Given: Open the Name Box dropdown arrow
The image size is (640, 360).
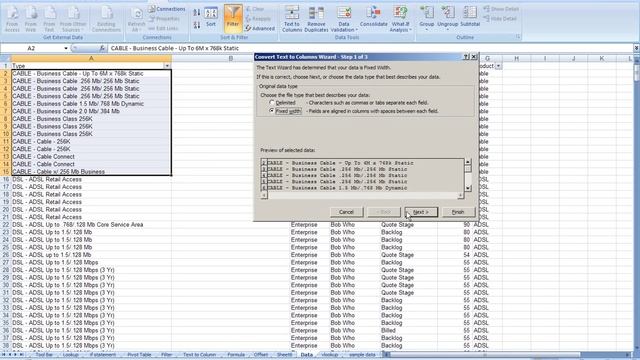Looking at the screenshot, I should (x=66, y=48).
